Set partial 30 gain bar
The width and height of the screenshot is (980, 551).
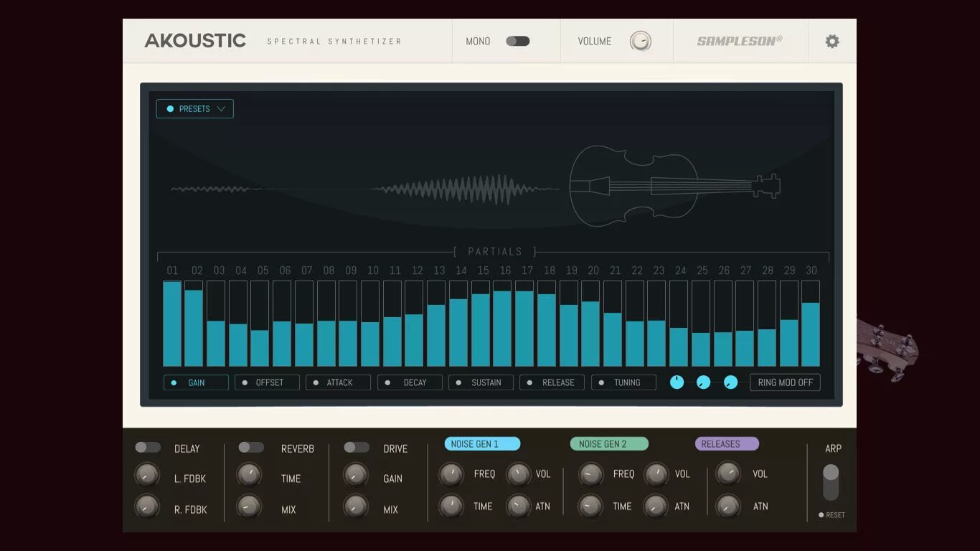coord(811,324)
